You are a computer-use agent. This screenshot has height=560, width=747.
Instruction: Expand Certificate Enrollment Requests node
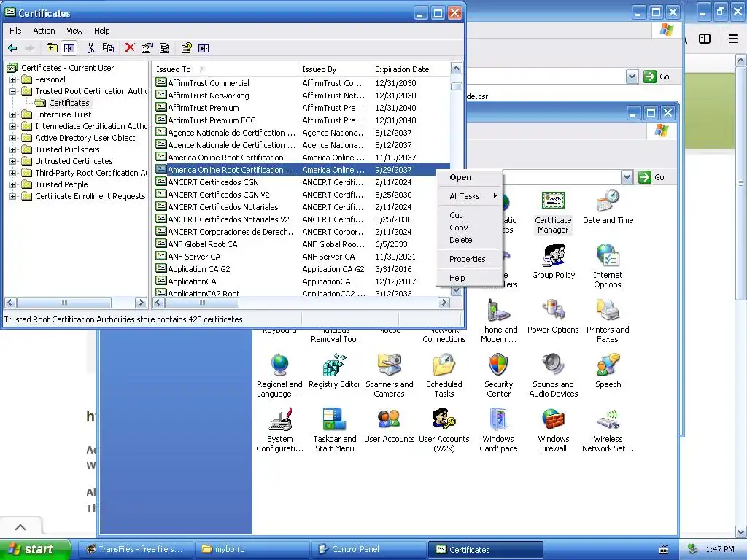[13, 196]
